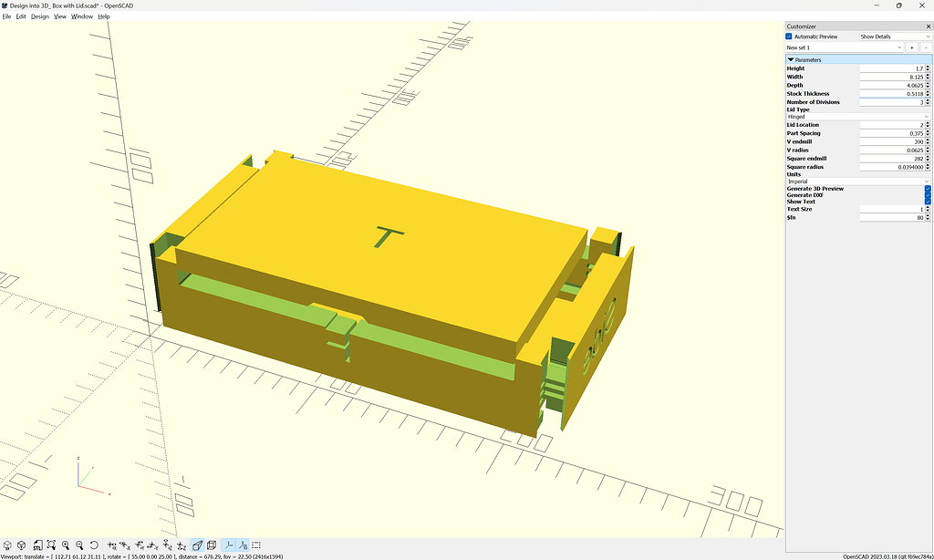This screenshot has height=560, width=934.
Task: Click the minus button to remove preset
Action: pyautogui.click(x=925, y=47)
